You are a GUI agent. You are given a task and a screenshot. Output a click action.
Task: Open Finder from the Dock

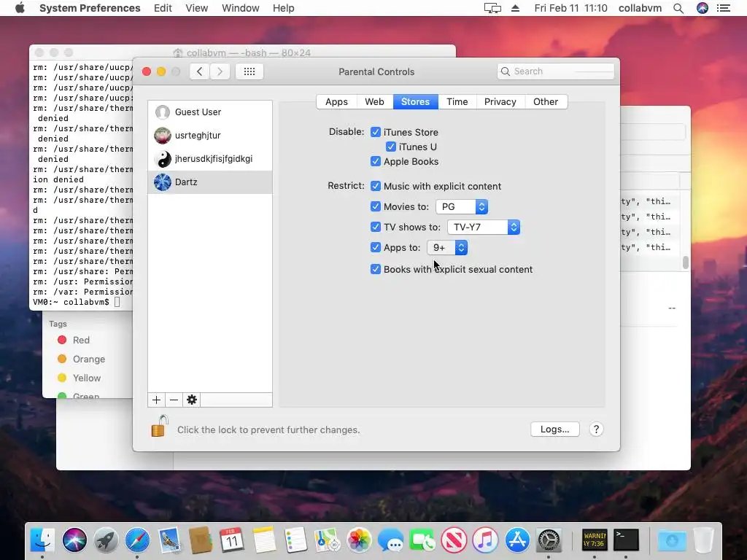click(42, 540)
